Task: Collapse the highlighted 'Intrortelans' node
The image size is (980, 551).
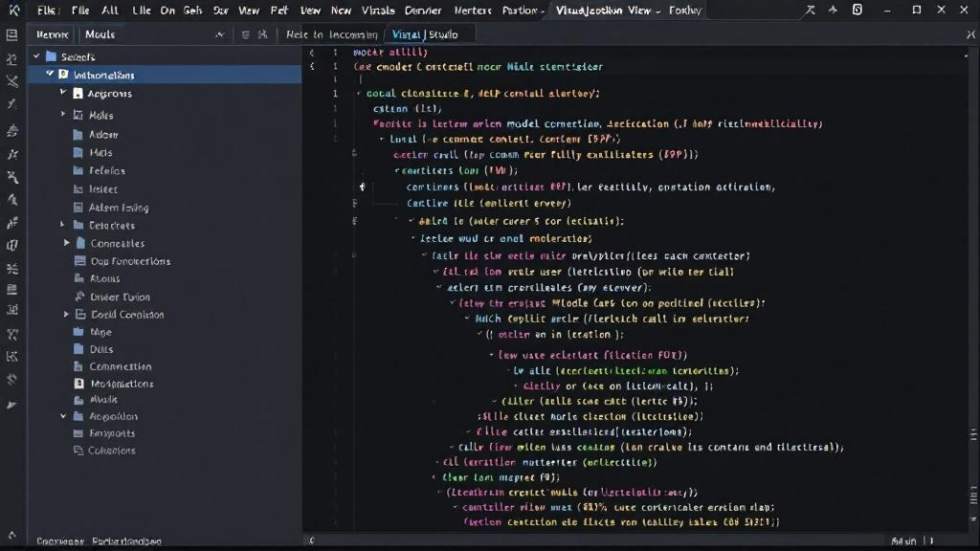Action: [x=50, y=75]
